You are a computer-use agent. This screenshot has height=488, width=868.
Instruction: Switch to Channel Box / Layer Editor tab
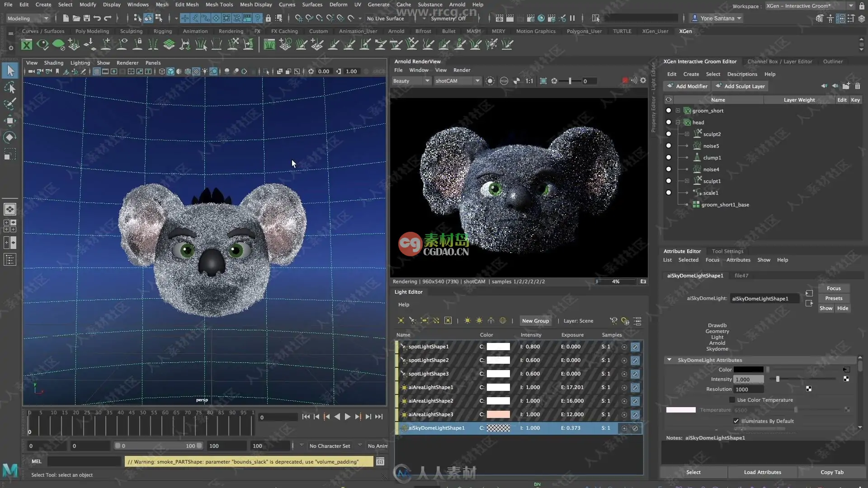pyautogui.click(x=779, y=61)
